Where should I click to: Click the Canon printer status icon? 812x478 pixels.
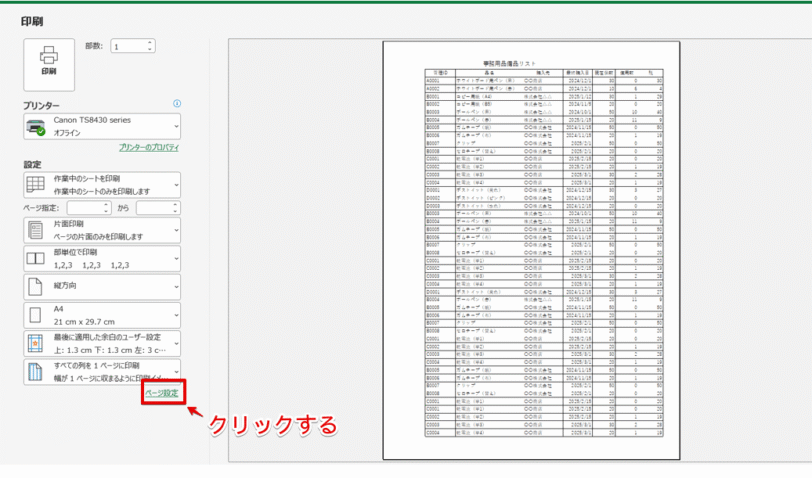(36, 127)
